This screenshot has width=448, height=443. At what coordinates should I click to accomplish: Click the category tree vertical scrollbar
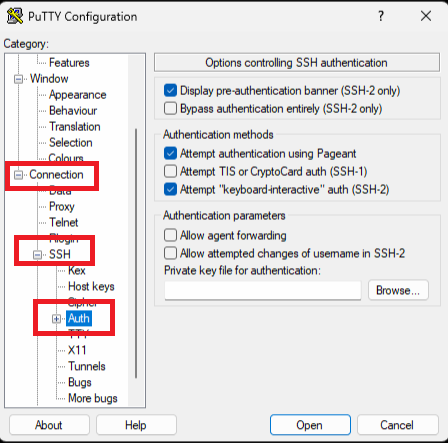136,253
